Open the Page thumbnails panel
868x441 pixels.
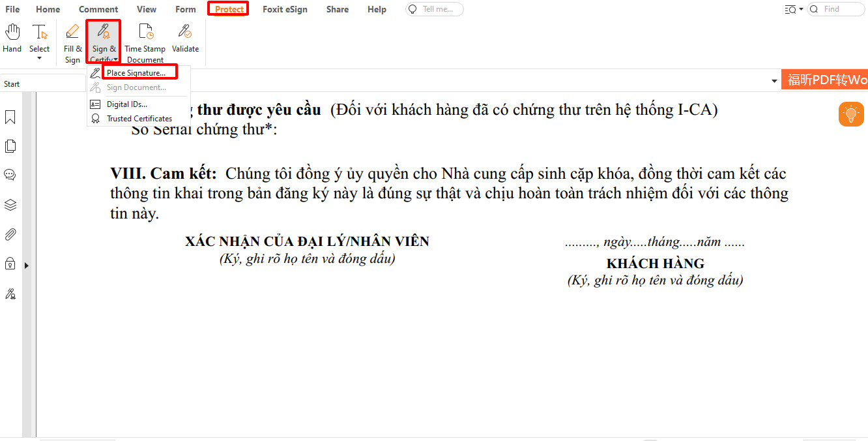tap(10, 145)
